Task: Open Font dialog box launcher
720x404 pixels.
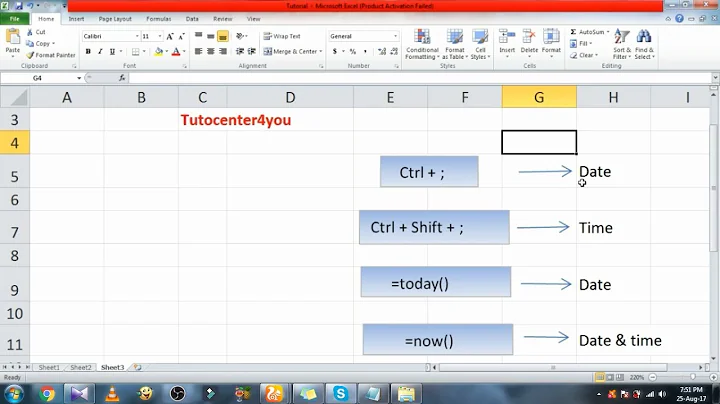Action: [x=185, y=66]
